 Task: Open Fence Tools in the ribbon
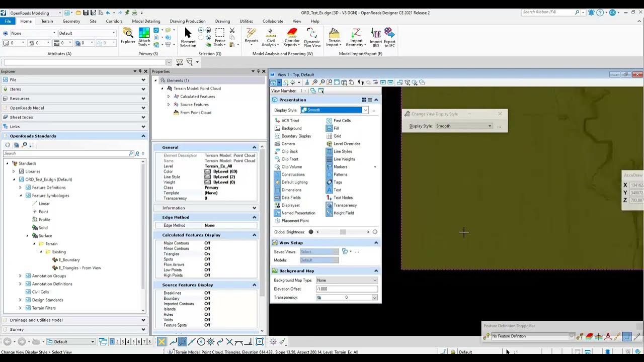[x=220, y=38]
